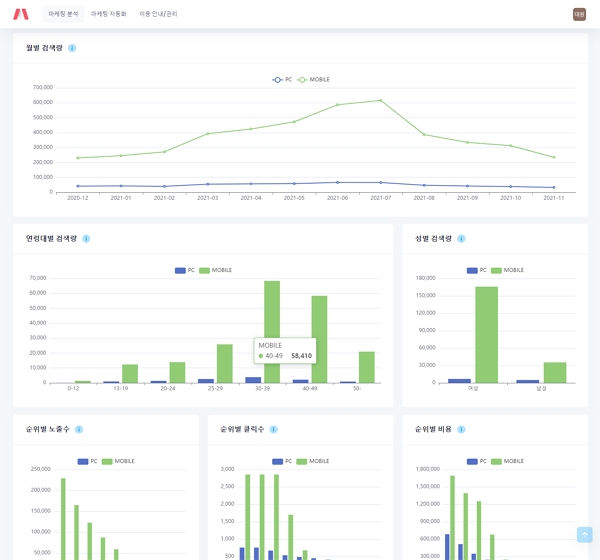Click info icon beside 월별 검색량
Screen dimensions: 600x560
coord(72,48)
